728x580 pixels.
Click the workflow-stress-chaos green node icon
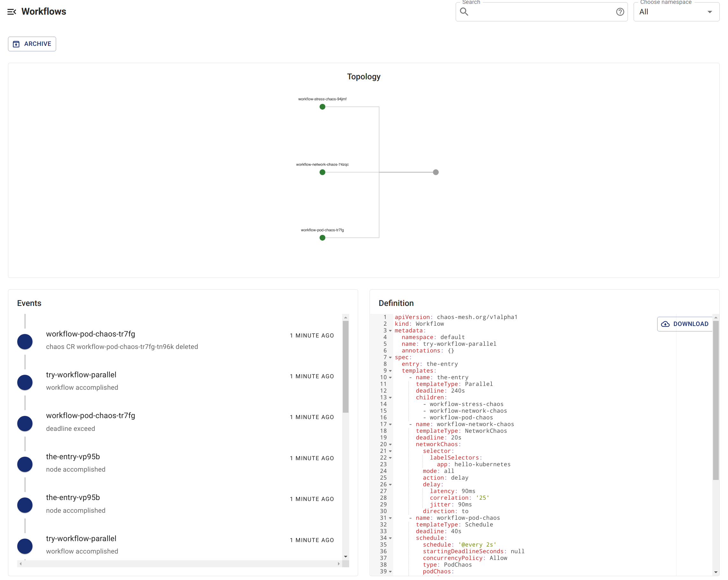(x=322, y=106)
